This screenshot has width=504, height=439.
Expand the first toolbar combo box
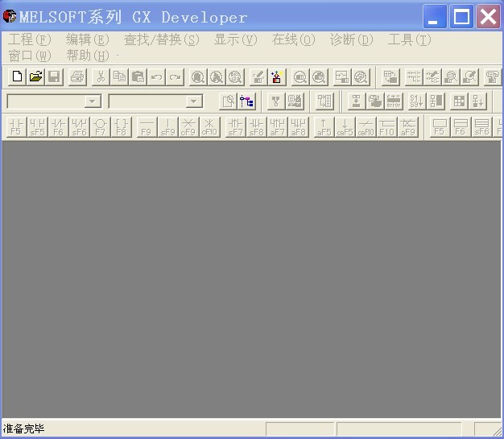[x=93, y=101]
